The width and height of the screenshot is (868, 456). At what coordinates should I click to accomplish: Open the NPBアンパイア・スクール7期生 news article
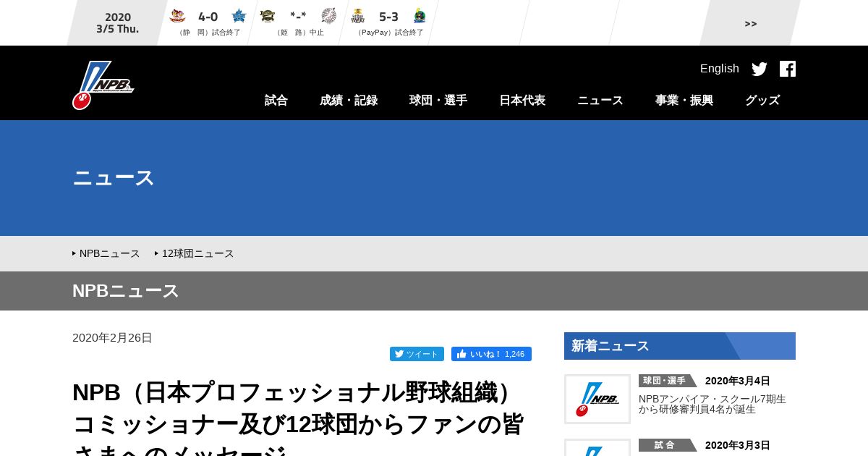[712, 404]
